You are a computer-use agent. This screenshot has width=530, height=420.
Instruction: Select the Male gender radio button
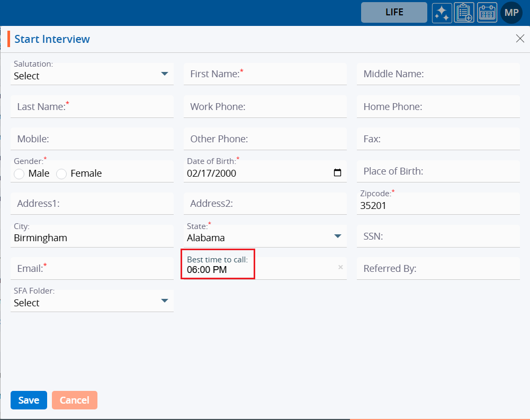click(20, 174)
